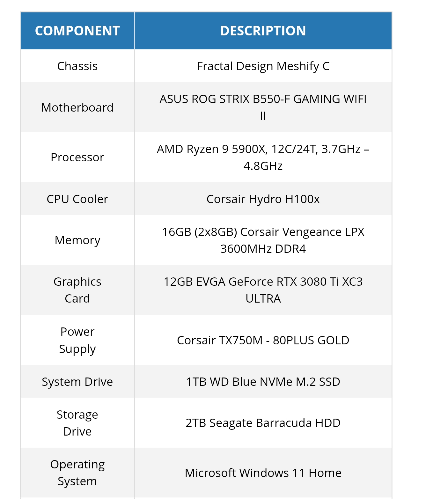Click the 1TB WD Blue NVMe text
Image resolution: width=448 pixels, height=499 pixels.
coord(263,382)
